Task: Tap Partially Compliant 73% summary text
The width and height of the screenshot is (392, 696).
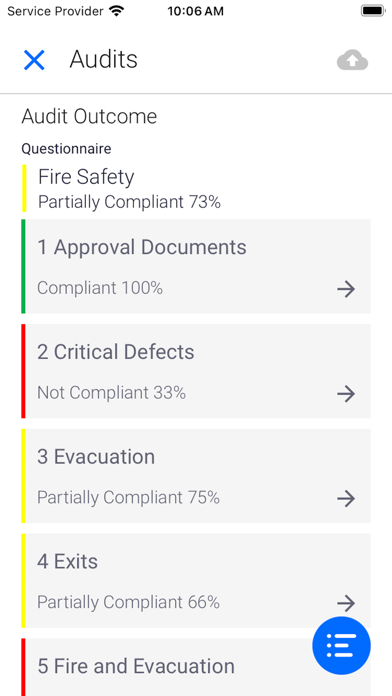Action: [x=129, y=202]
